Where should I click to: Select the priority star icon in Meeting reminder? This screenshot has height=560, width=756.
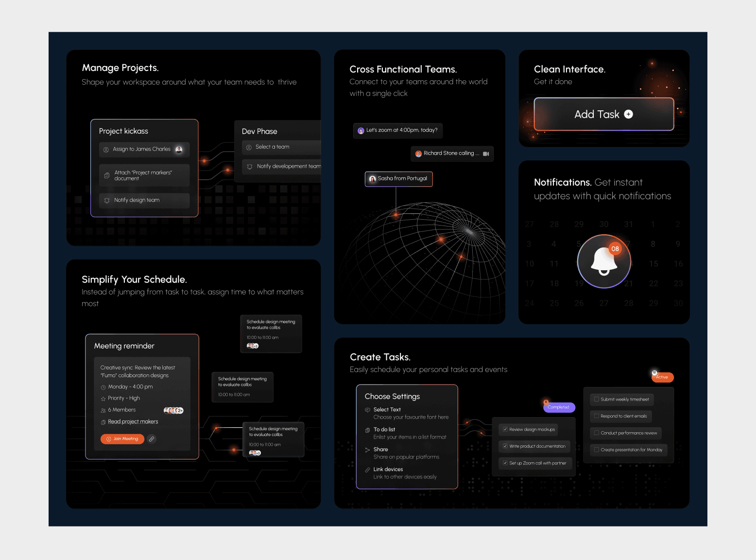pyautogui.click(x=103, y=398)
